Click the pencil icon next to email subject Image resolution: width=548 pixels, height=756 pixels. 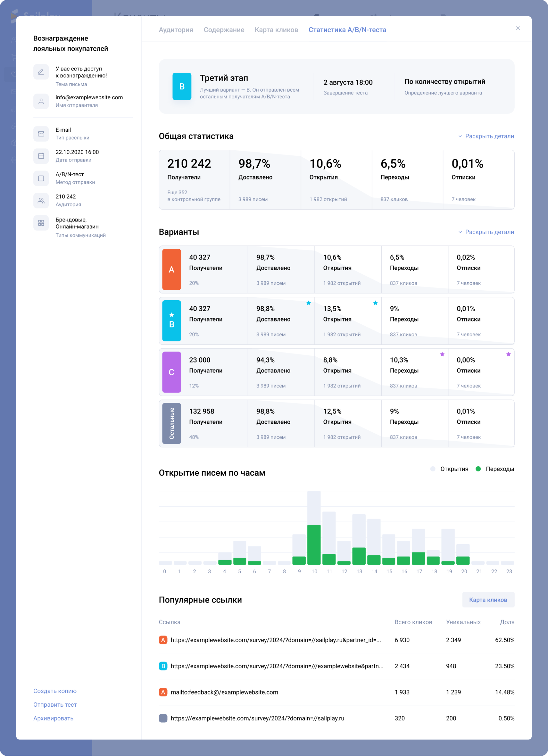(x=41, y=72)
